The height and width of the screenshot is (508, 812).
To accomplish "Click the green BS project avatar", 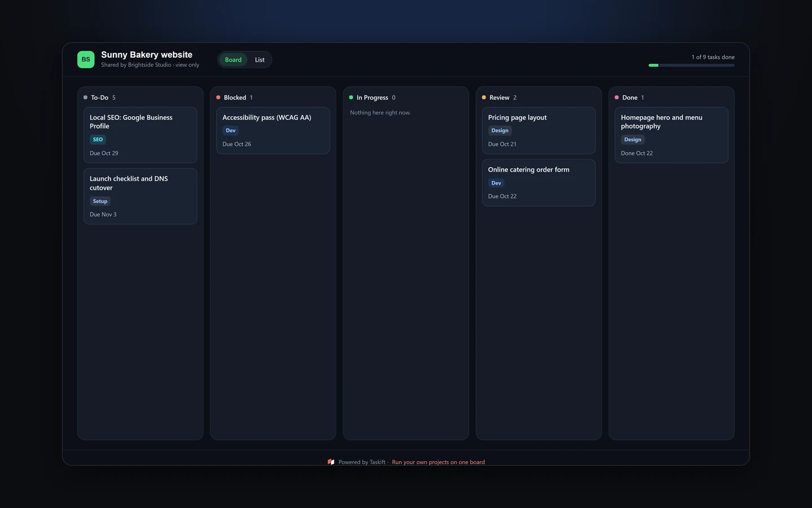I will point(86,59).
